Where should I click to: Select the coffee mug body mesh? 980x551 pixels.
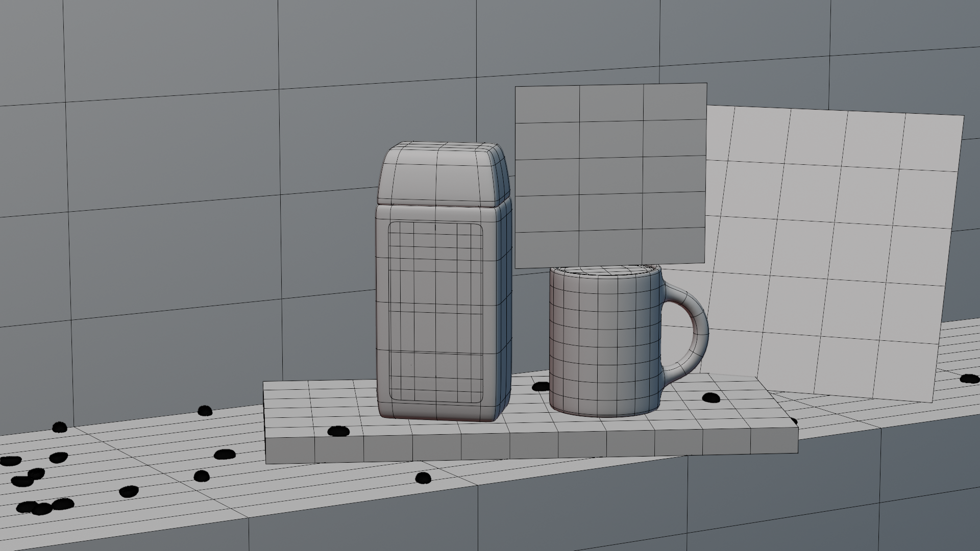605,341
